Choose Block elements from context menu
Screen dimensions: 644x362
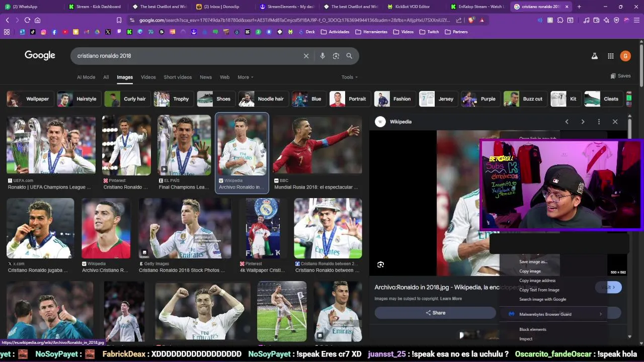click(533, 329)
